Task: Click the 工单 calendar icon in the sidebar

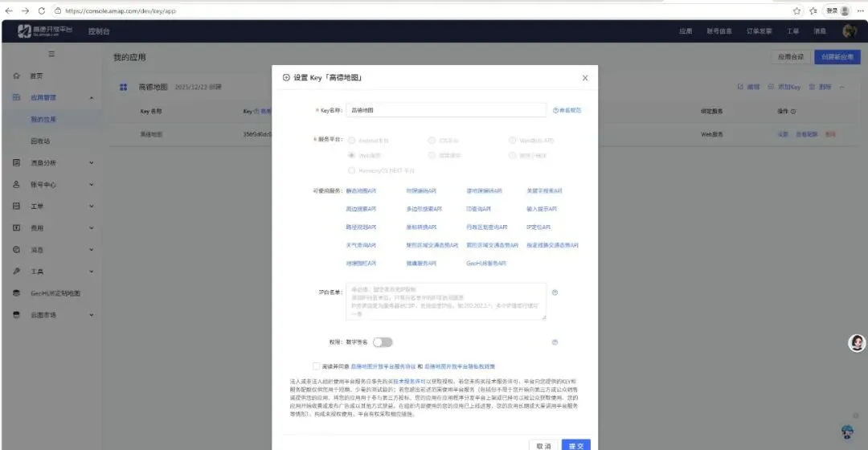Action: [x=16, y=206]
